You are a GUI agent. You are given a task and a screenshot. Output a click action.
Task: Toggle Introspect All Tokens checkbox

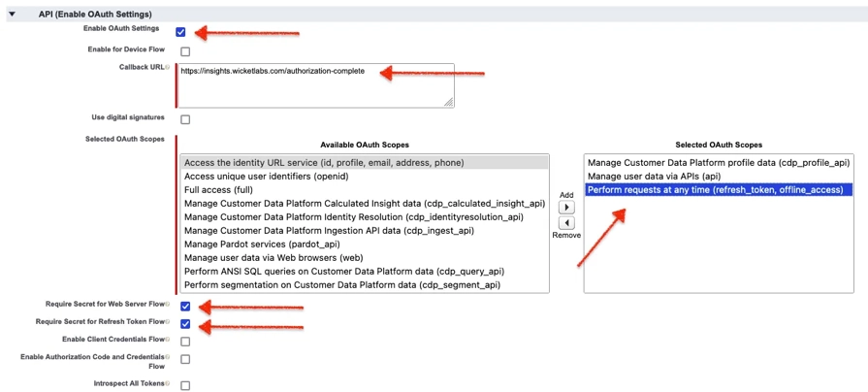tap(185, 385)
